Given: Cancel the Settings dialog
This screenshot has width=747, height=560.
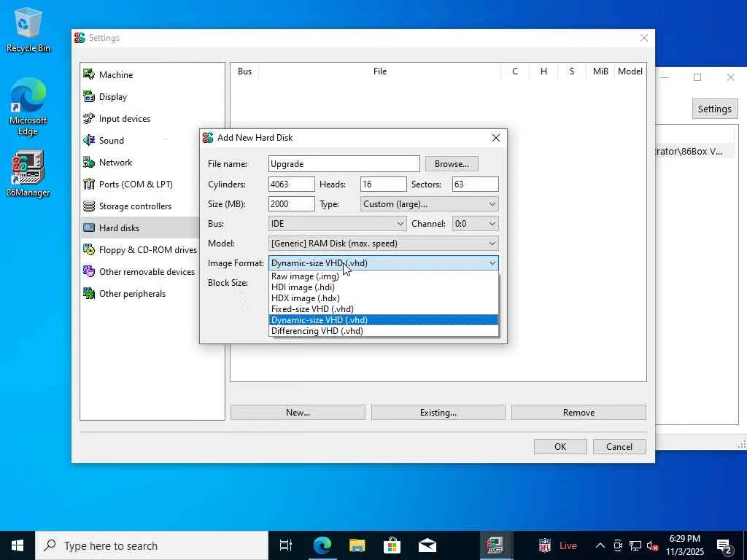Looking at the screenshot, I should 619,447.
